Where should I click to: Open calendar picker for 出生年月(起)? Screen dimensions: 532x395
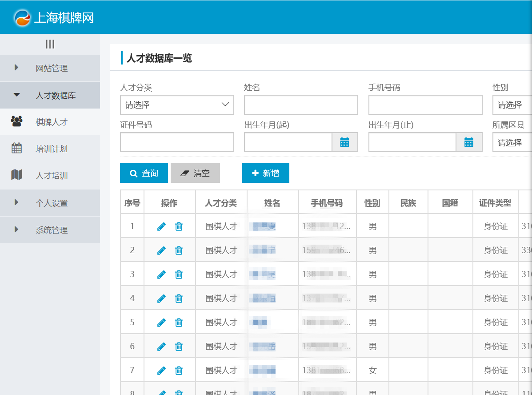click(344, 142)
